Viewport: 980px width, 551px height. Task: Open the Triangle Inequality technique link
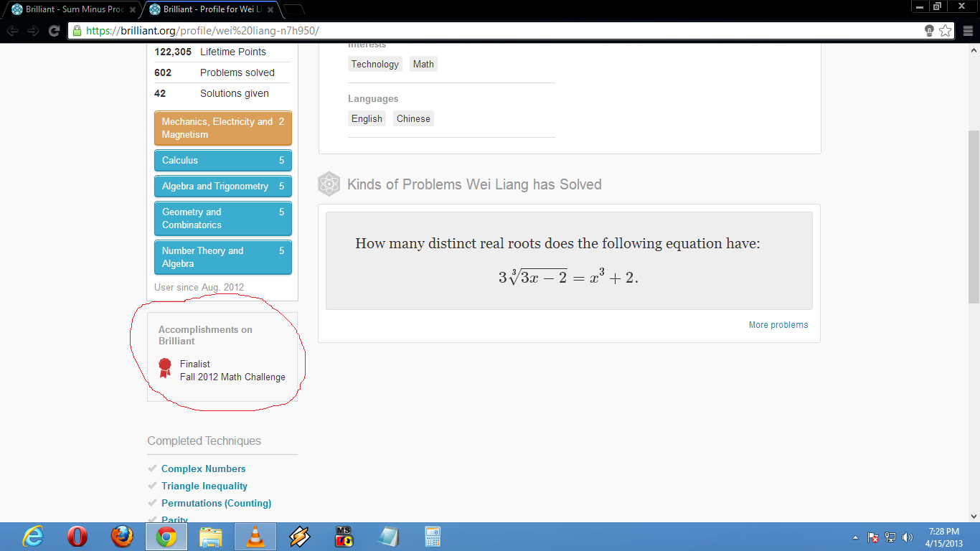204,486
